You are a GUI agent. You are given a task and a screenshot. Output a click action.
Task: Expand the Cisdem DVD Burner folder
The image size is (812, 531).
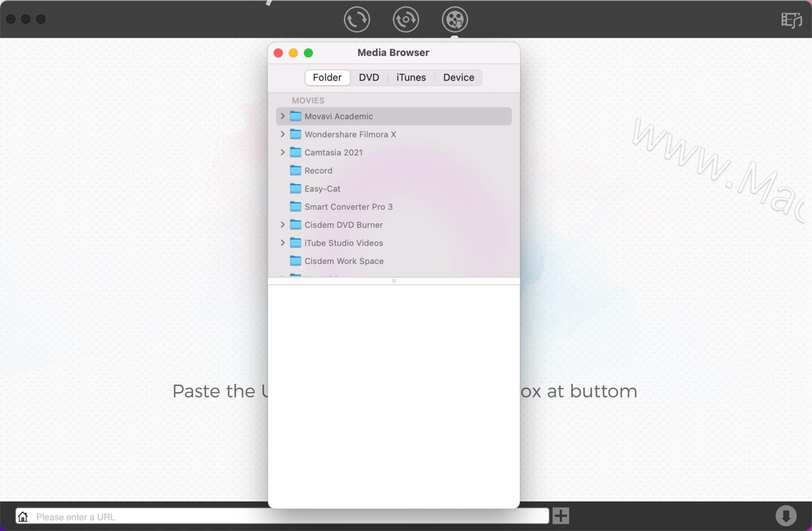click(x=282, y=225)
